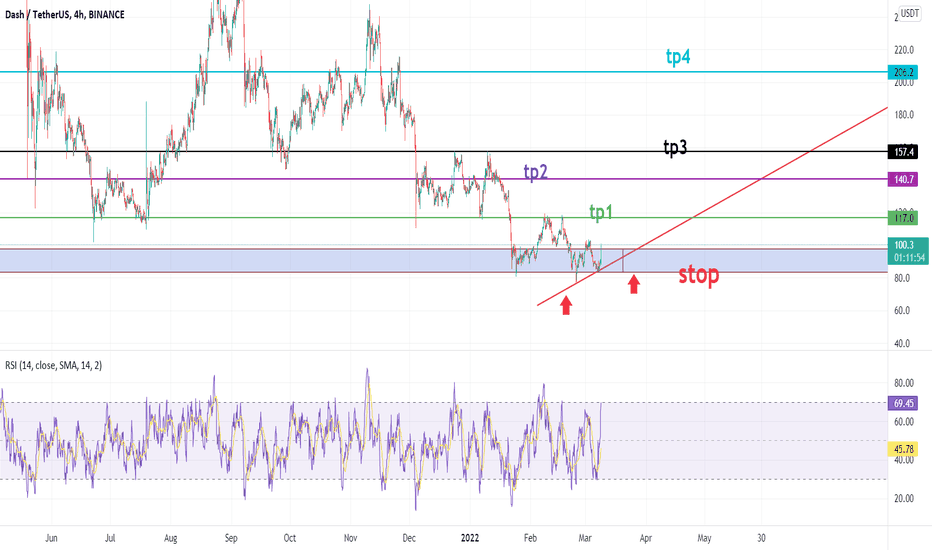Click the 80.0 price axis value
Image resolution: width=932 pixels, height=550 pixels.
902,278
